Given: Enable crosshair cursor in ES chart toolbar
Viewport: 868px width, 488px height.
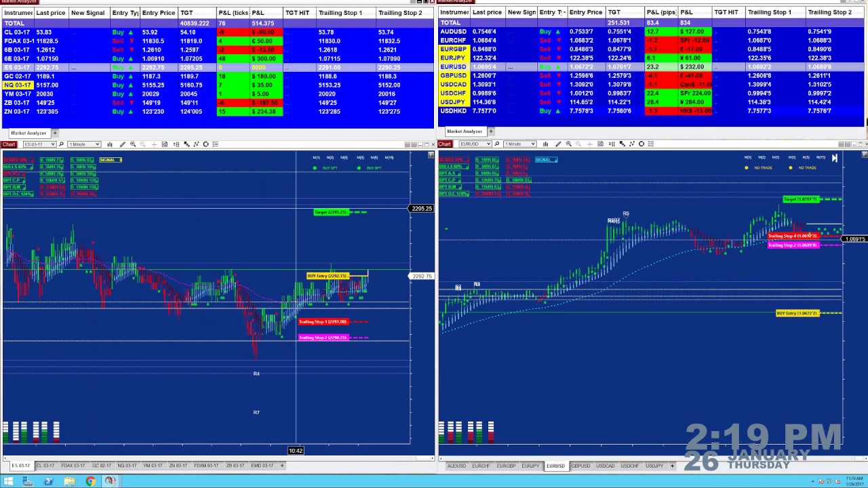Looking at the screenshot, I should pos(154,144).
